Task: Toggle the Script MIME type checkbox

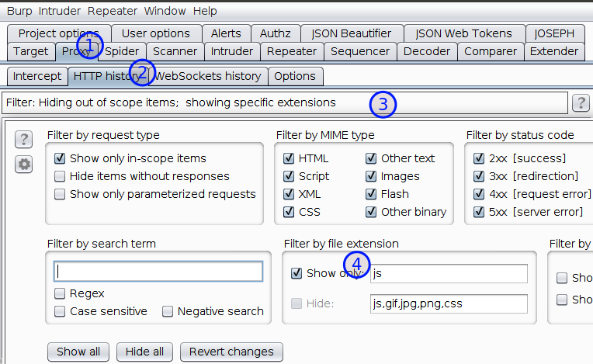Action: coord(289,176)
